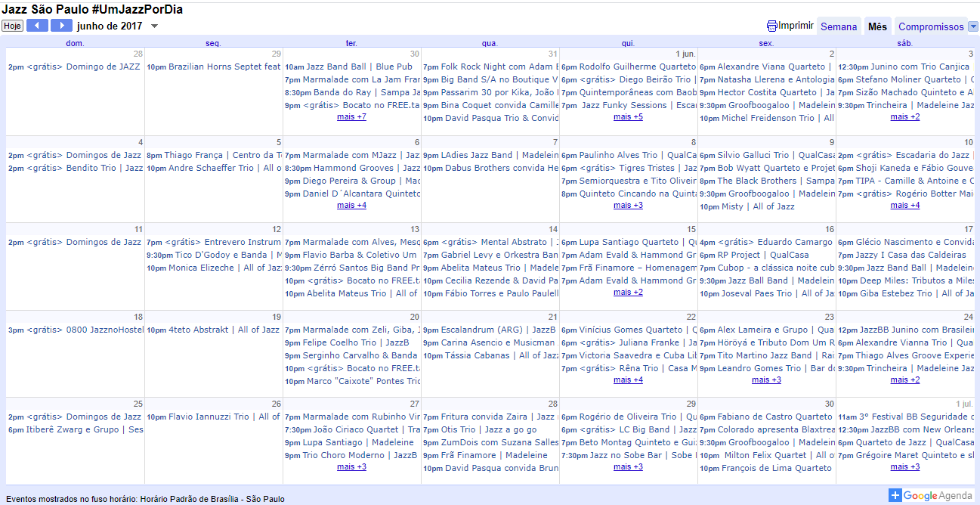Image resolution: width=980 pixels, height=505 pixels.
Task: Open the date picker arrow beside junho de 2017
Action: 155,26
